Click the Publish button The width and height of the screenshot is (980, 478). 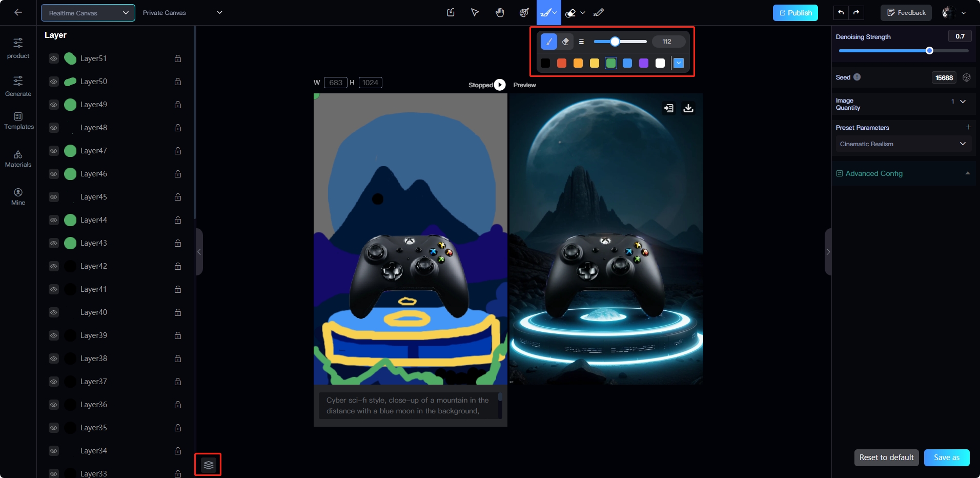[x=795, y=13]
